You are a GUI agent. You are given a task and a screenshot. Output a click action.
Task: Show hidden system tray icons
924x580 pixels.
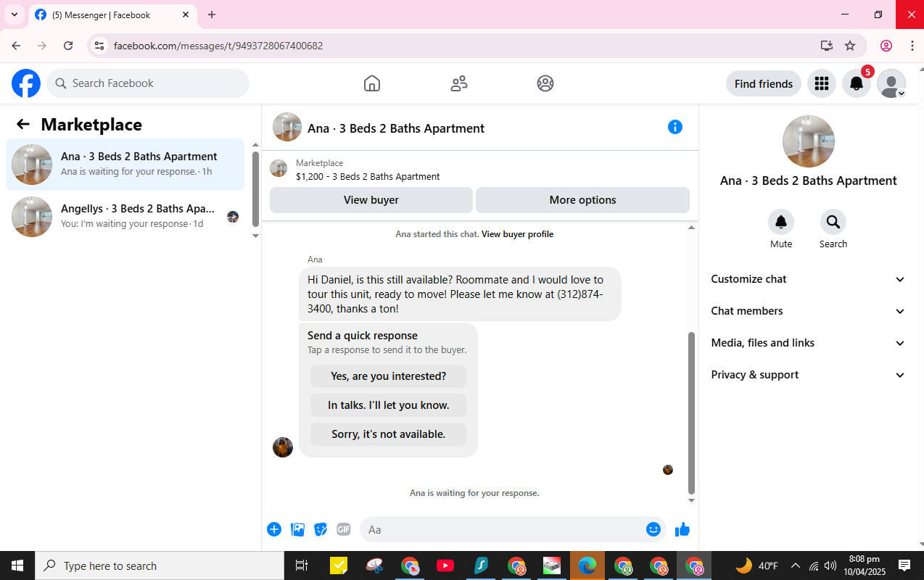(x=796, y=565)
